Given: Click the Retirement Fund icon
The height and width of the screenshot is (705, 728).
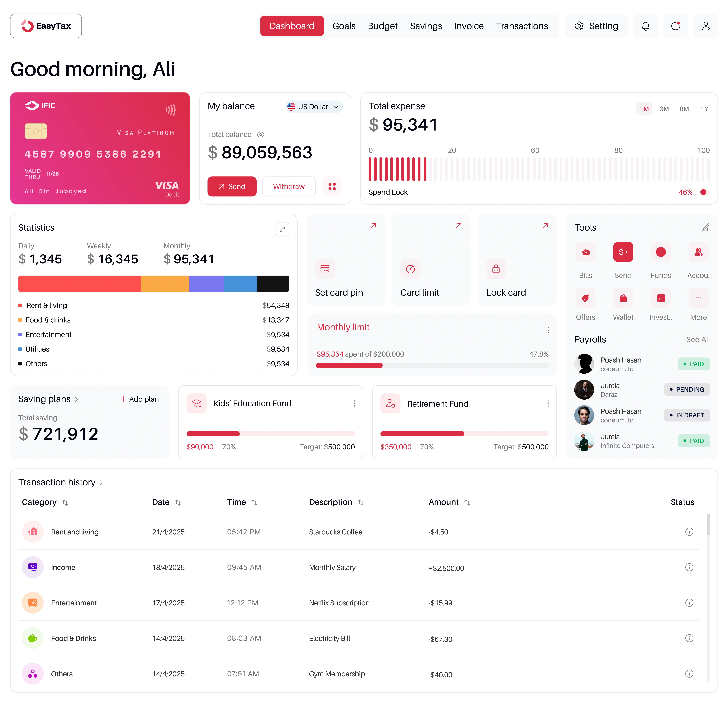Looking at the screenshot, I should (390, 404).
